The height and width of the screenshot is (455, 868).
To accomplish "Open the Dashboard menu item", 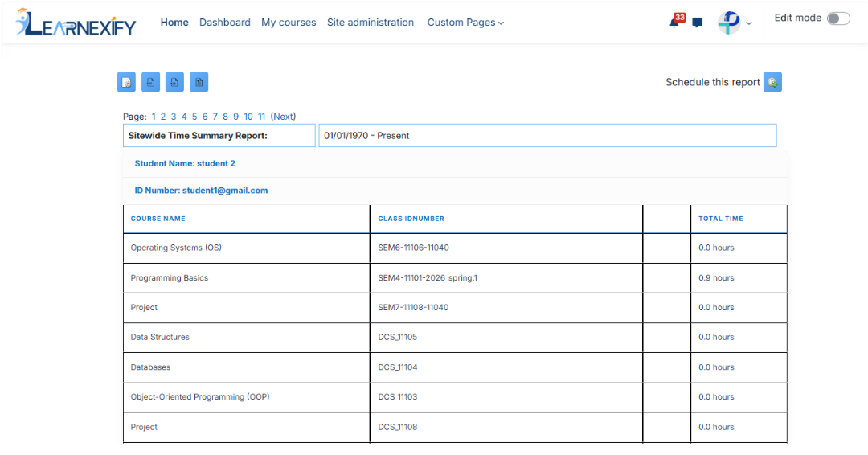I will (225, 23).
